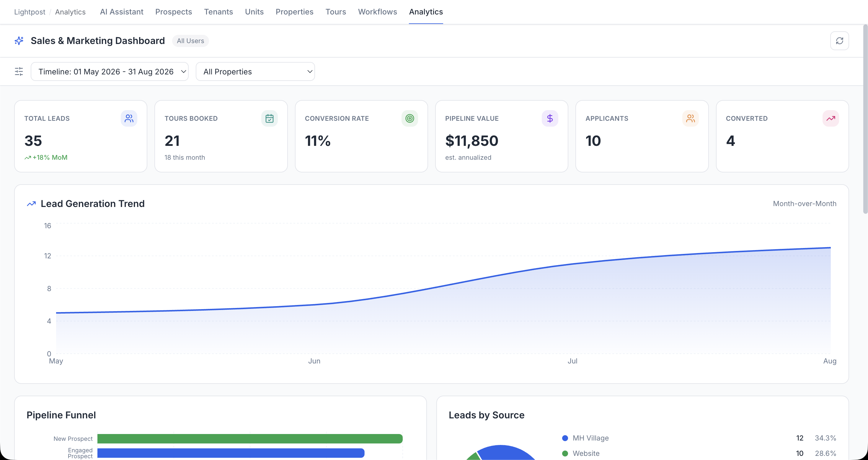Image resolution: width=868 pixels, height=460 pixels.
Task: Click the 18 this month text
Action: tap(185, 157)
